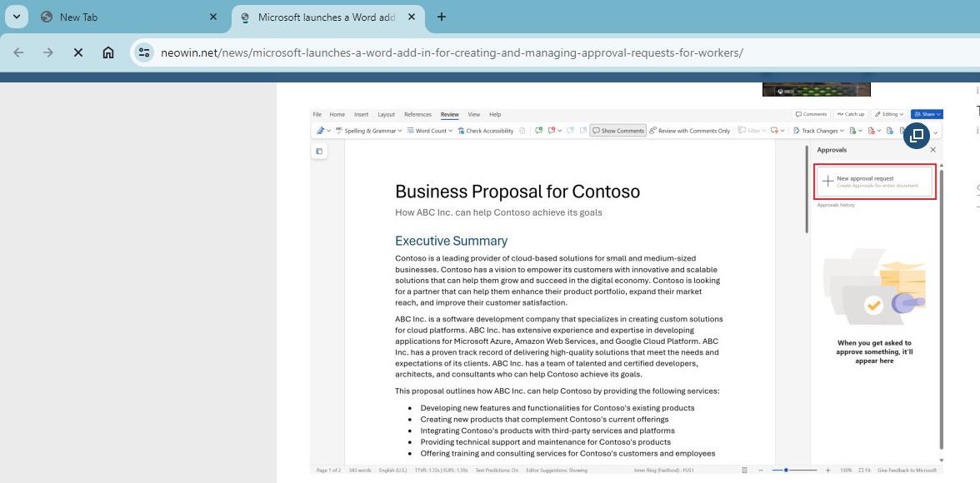
Task: Toggle the Show Comments button
Action: (617, 131)
